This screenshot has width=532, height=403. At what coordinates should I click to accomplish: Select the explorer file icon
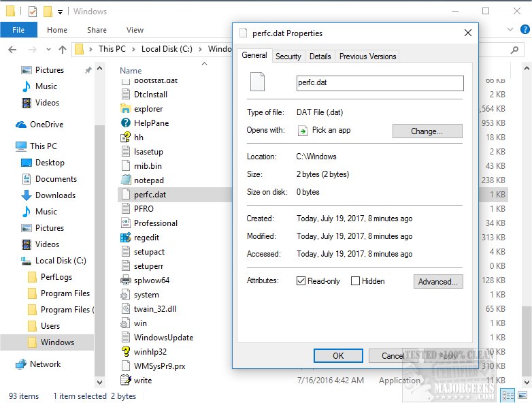point(126,109)
